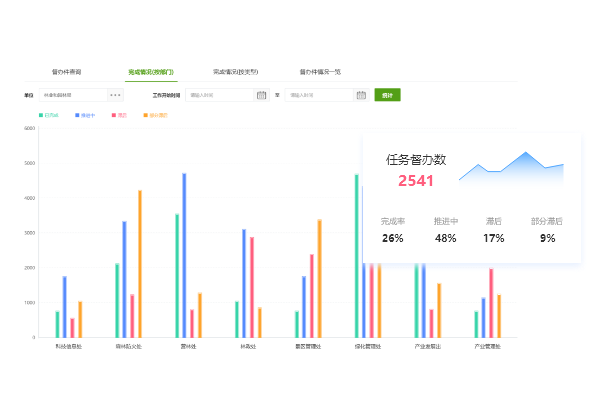Click the green 统计 button

387,95
